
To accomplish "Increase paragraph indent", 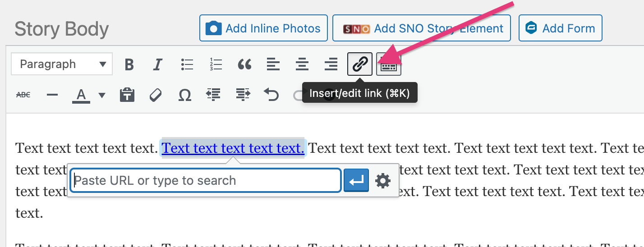I will [x=243, y=94].
